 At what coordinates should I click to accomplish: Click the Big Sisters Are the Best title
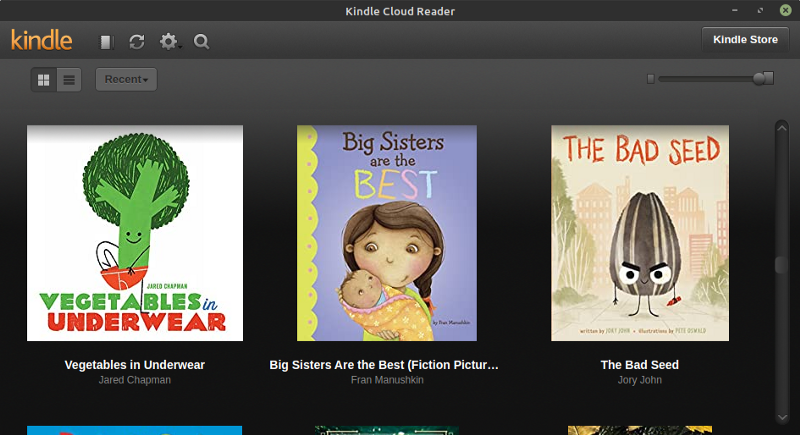click(x=384, y=365)
